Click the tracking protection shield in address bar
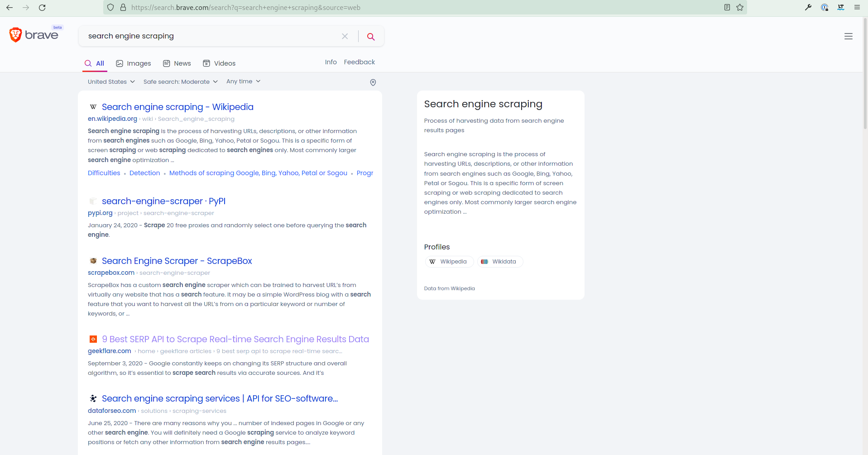Screen dimensions: 868x455 (x=110, y=8)
